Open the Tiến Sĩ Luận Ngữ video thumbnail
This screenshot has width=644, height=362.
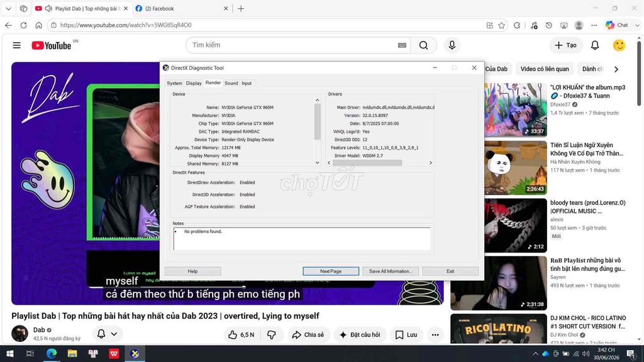(x=516, y=167)
